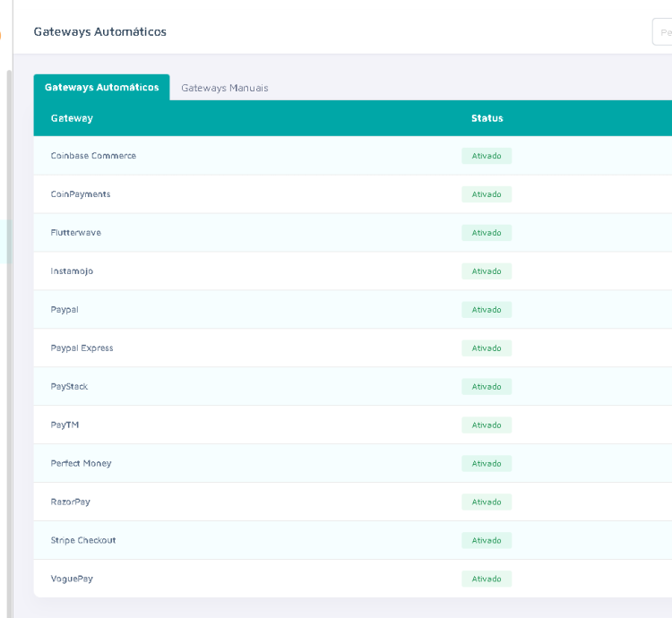Click the Ativado badge for CoinPayments

tap(487, 194)
